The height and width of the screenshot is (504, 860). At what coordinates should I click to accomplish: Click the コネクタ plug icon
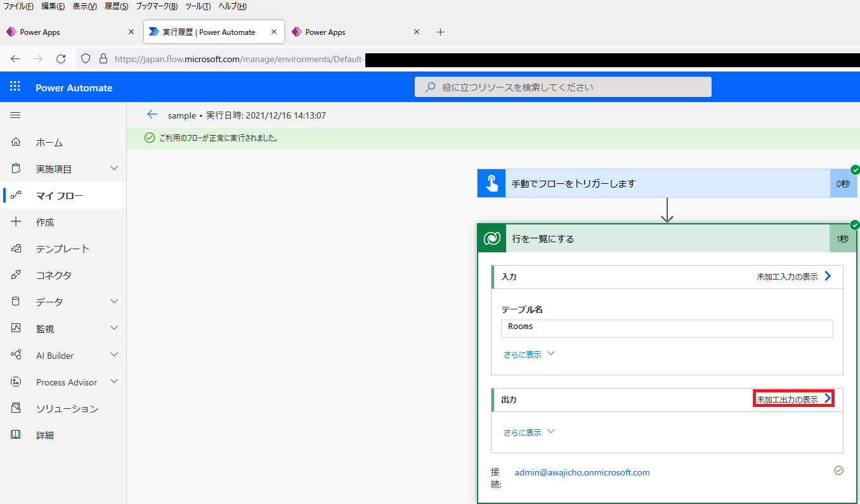click(16, 275)
